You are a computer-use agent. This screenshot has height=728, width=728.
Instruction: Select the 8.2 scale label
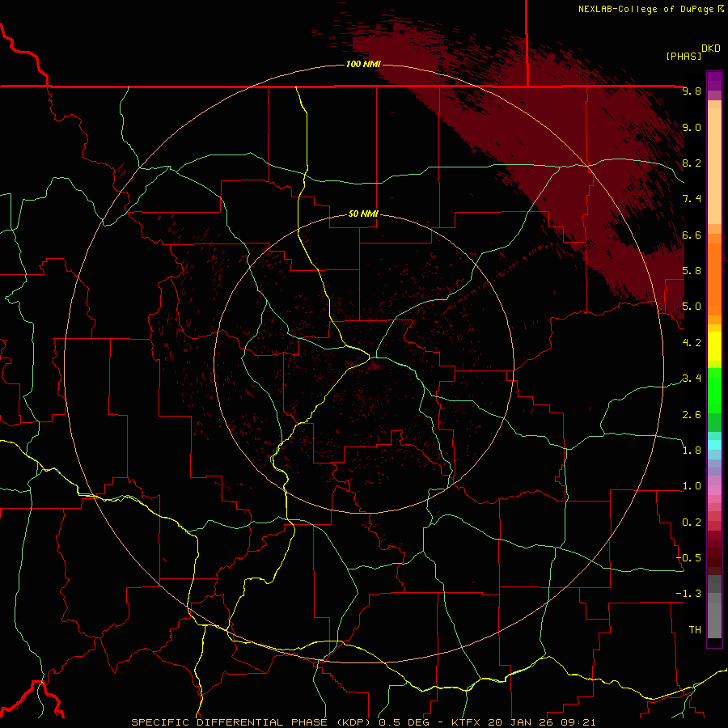(692, 163)
